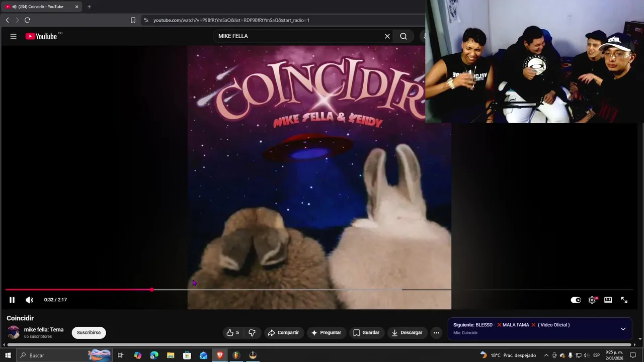Open the tray speaker volume icon
Screen dimensions: 644x362
(x=586, y=355)
